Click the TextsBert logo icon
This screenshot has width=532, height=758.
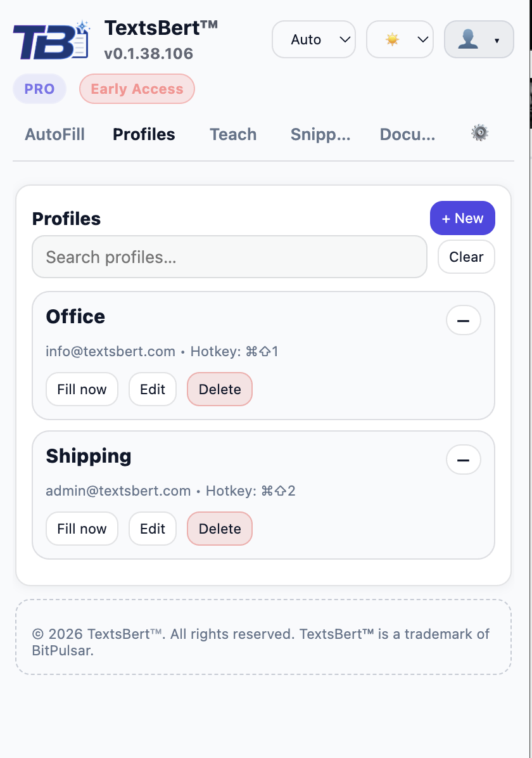[49, 39]
